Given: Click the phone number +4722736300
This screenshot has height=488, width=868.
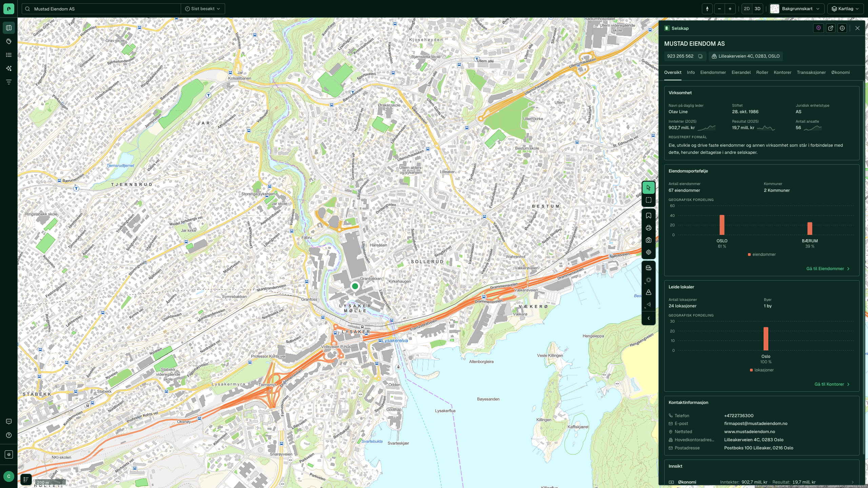Looking at the screenshot, I should click(x=739, y=416).
